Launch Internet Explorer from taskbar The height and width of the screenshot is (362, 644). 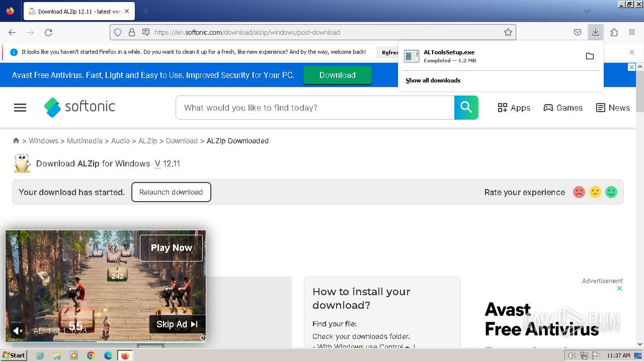coord(40,355)
